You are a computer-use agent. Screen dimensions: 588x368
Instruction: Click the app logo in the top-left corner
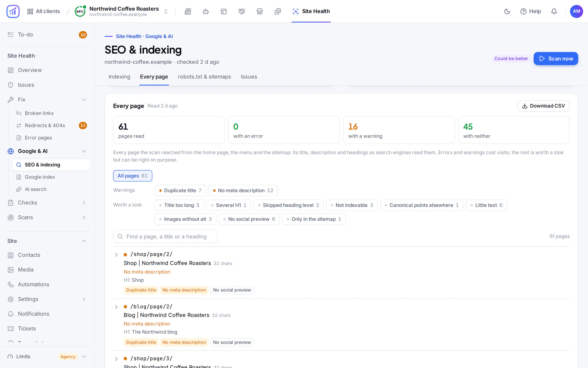pyautogui.click(x=13, y=11)
